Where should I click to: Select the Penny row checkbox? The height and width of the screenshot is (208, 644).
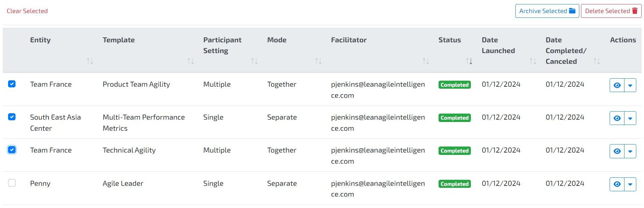[x=12, y=183]
